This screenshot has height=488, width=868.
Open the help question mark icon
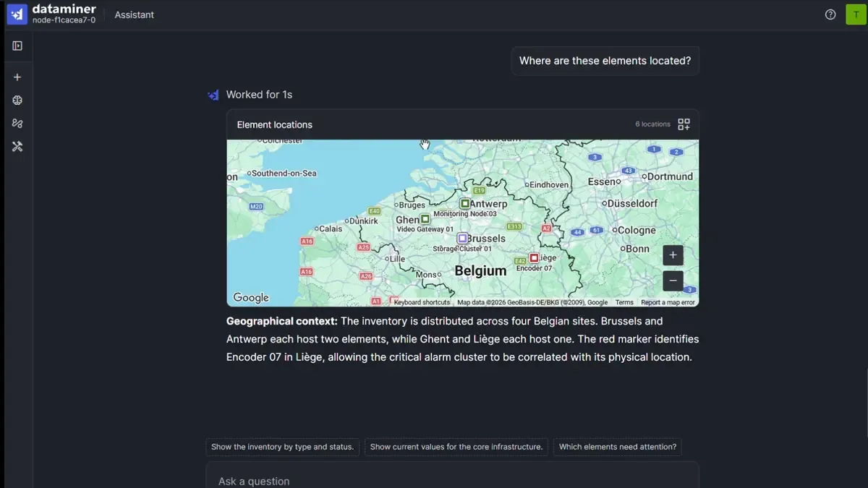pos(830,14)
